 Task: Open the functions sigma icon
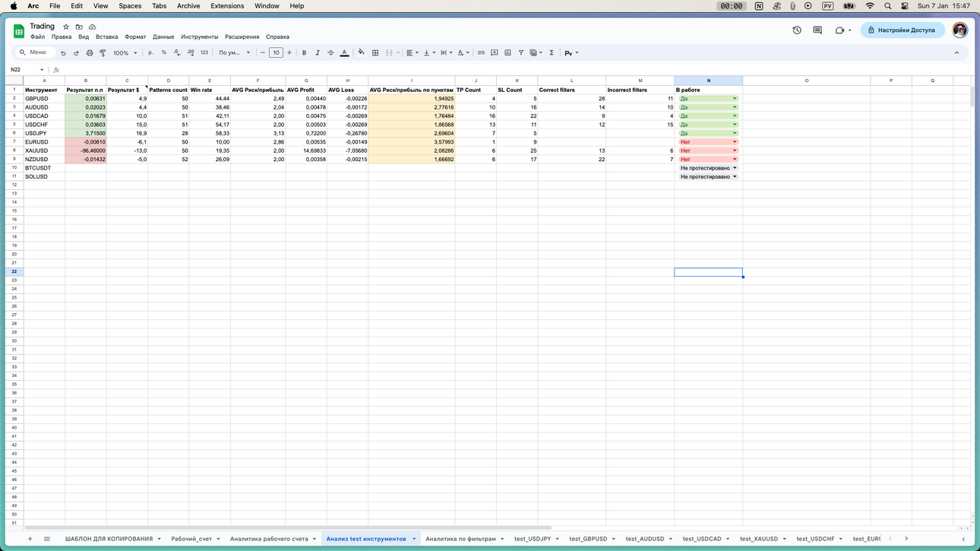click(552, 53)
